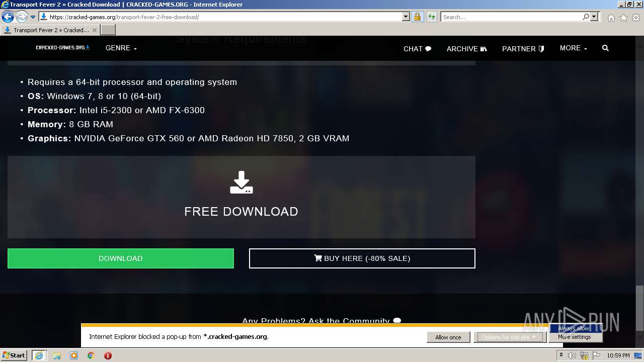Close the Transport Fever 2 tab
The height and width of the screenshot is (362, 644).
pos(94,30)
